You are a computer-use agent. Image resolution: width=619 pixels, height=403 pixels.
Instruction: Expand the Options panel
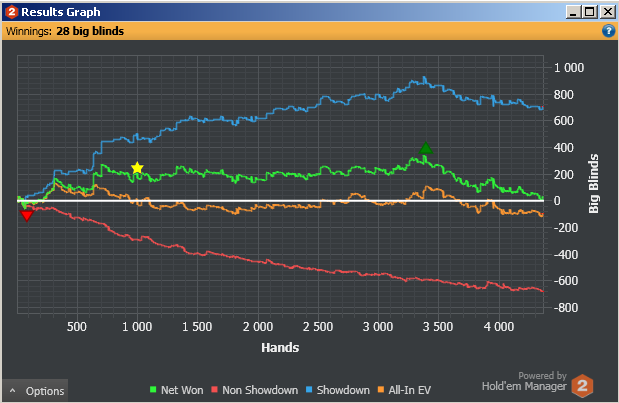(36, 391)
